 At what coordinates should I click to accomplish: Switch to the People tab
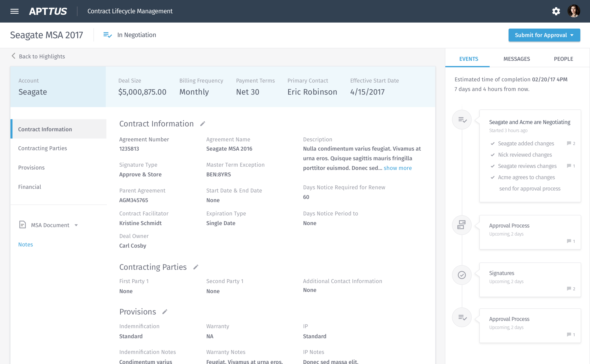pos(564,59)
